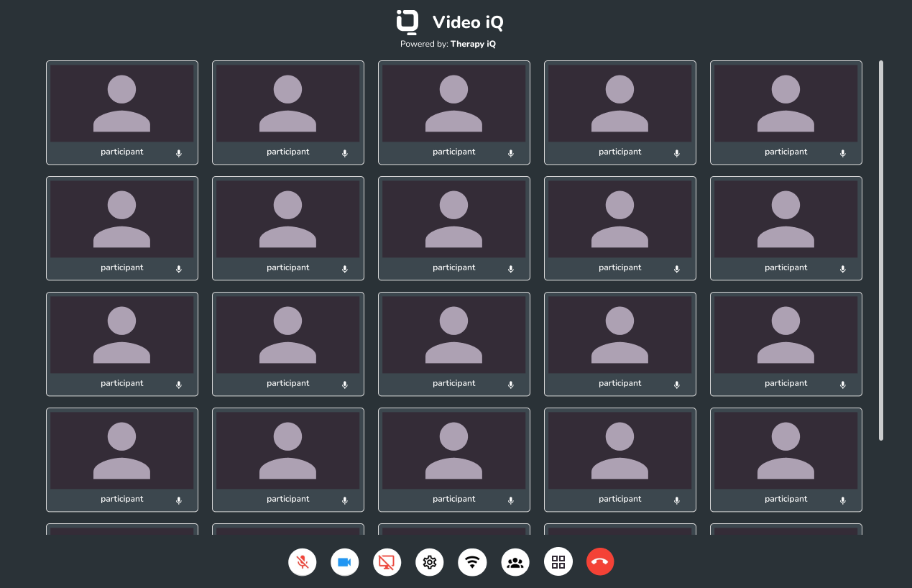This screenshot has height=588, width=912.
Task: End the call with the red hang-up button
Action: click(600, 561)
